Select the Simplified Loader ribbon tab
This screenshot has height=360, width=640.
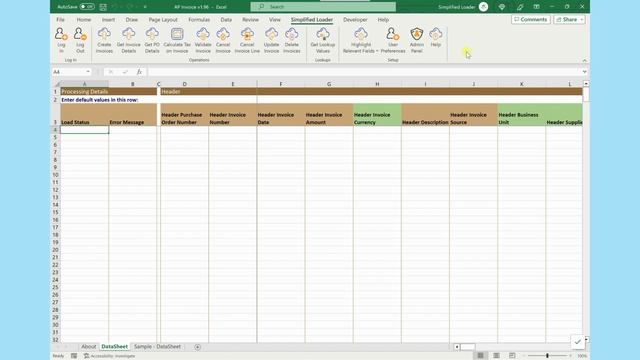312,20
